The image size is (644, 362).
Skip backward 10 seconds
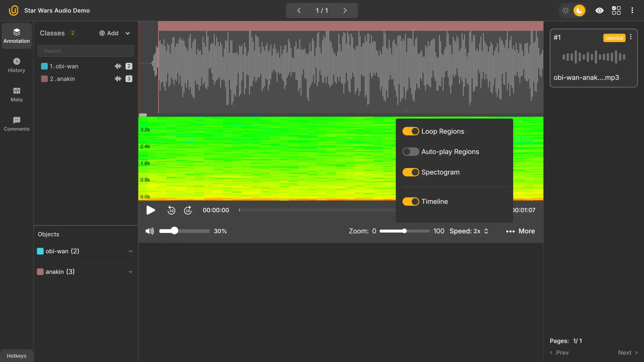click(171, 210)
